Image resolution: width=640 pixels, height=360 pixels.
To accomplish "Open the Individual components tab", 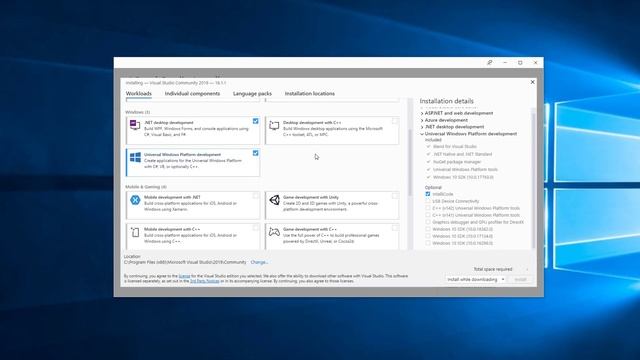I will 192,93.
